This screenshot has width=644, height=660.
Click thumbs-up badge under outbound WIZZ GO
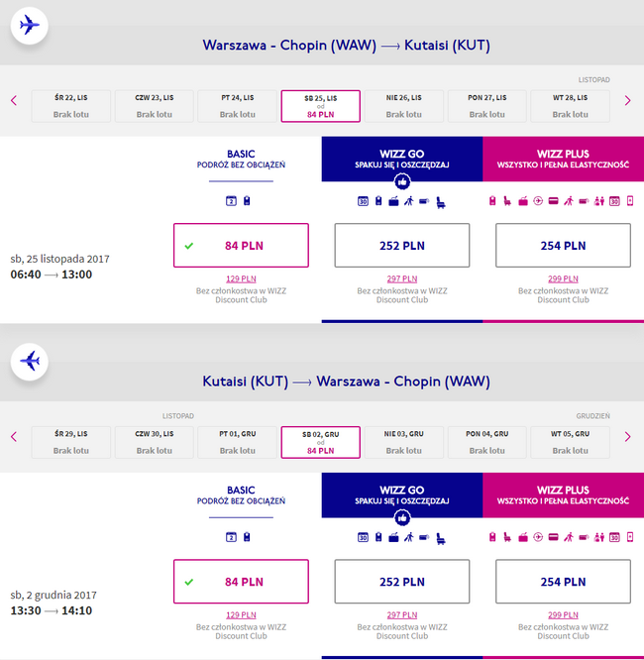pyautogui.click(x=402, y=181)
